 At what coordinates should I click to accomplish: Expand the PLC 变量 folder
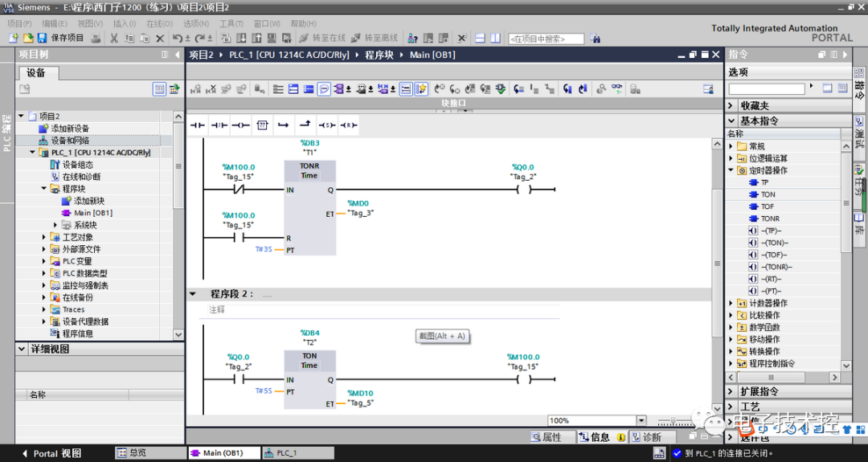point(43,261)
